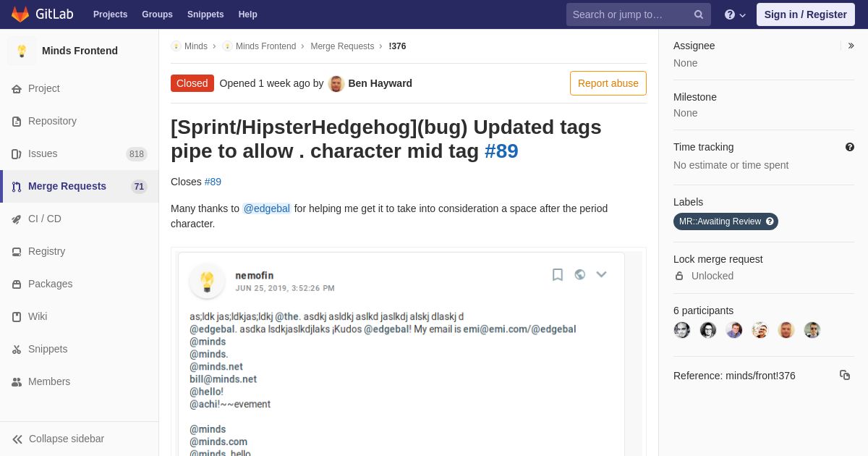The image size is (868, 456).
Task: Click the search magnifier icon
Action: point(698,14)
